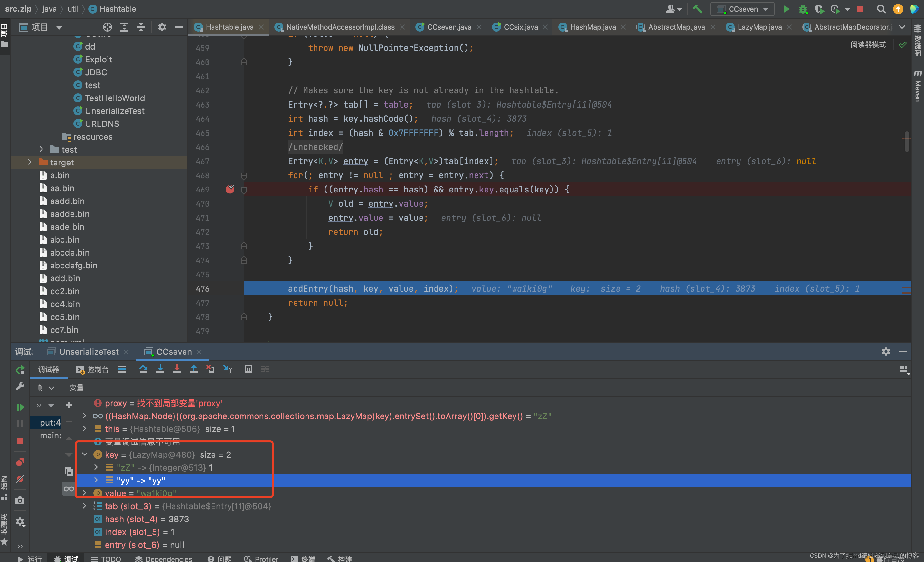924x562 pixels.
Task: Click the 控制台 console tab
Action: point(92,369)
